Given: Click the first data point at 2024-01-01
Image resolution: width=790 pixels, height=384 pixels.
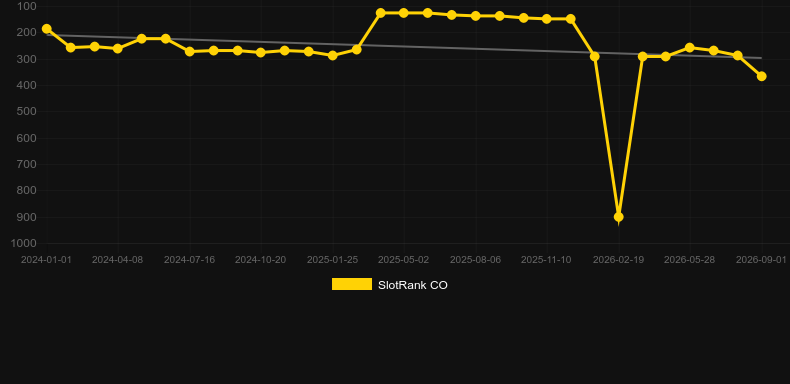Looking at the screenshot, I should pos(47,29).
